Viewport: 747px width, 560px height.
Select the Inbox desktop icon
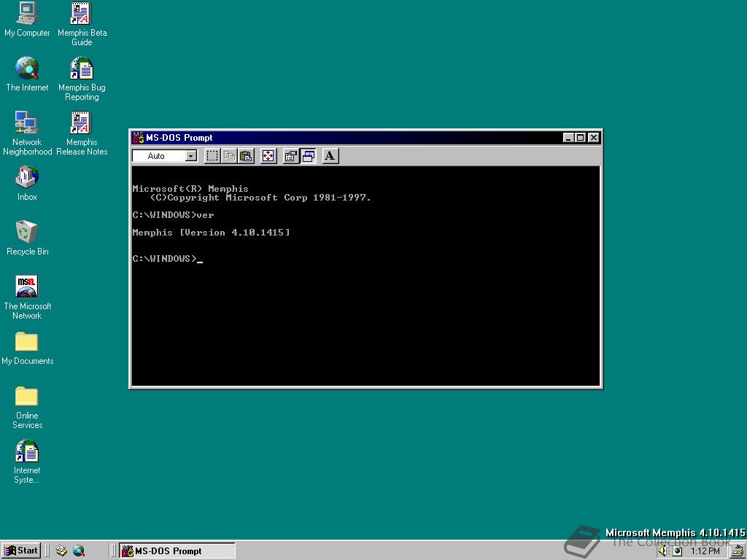tap(27, 183)
